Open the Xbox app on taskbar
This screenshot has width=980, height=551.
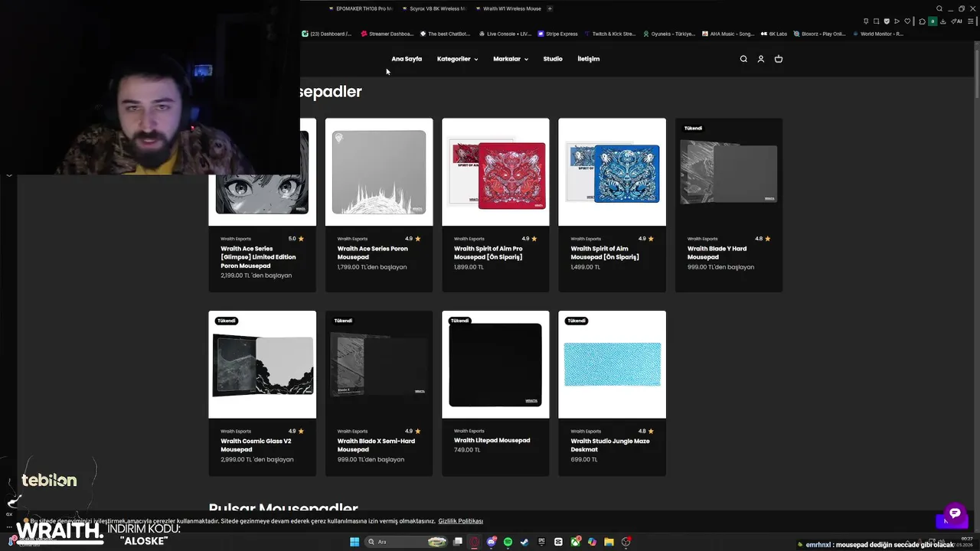[x=575, y=542]
